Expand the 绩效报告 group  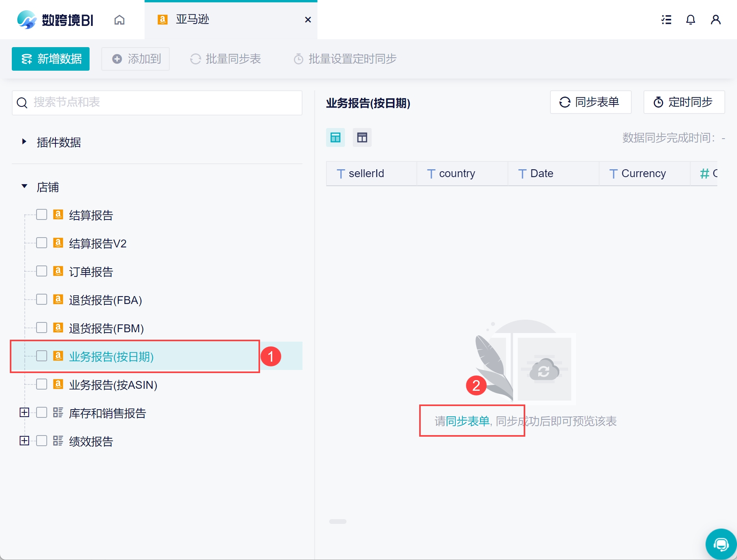[x=24, y=441]
